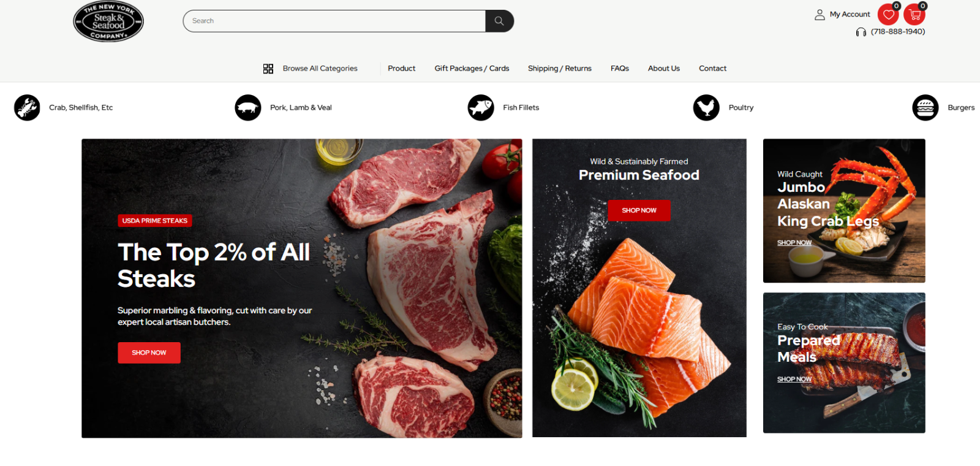The width and height of the screenshot is (980, 466).
Task: Open the wishlist heart icon
Action: tap(888, 15)
